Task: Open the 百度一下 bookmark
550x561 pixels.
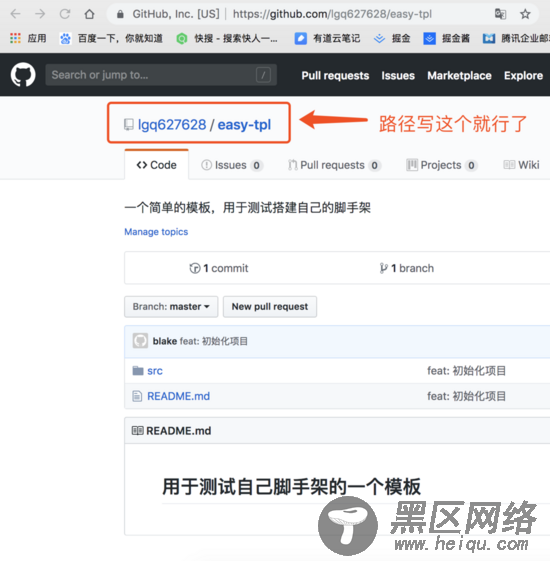Action: point(111,38)
